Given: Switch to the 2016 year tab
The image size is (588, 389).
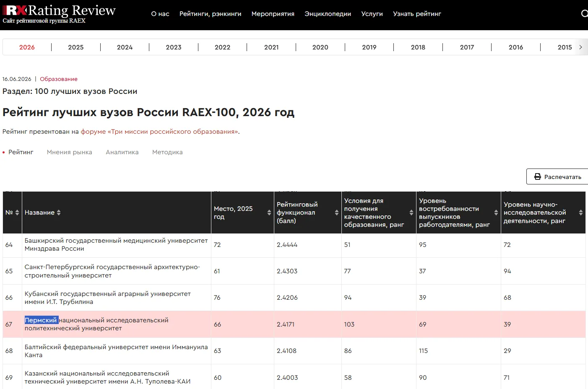Looking at the screenshot, I should (x=516, y=47).
